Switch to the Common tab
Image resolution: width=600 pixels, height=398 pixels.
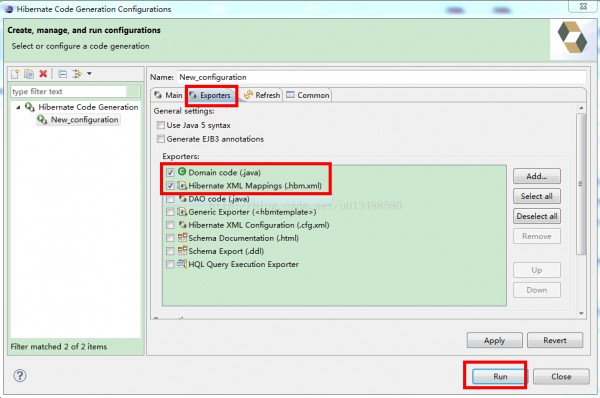[x=308, y=95]
